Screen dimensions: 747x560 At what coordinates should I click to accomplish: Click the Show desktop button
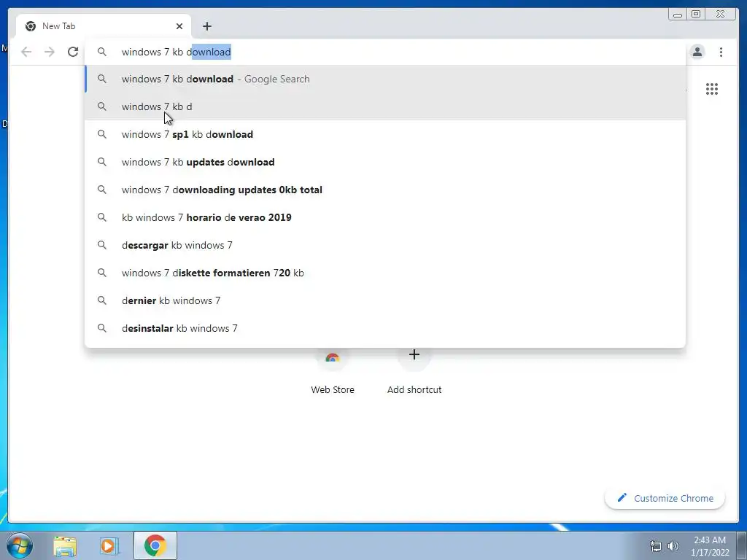coord(742,545)
